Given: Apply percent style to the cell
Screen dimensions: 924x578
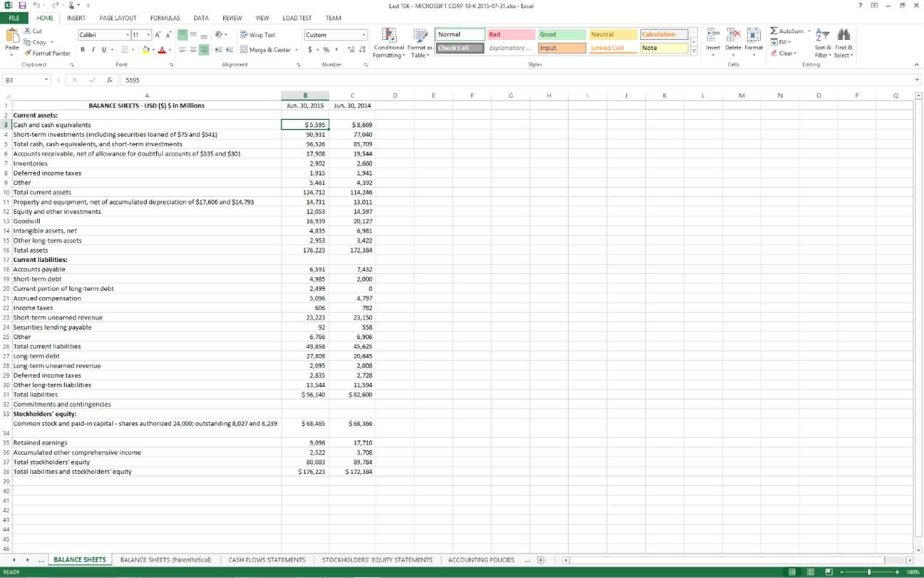Looking at the screenshot, I should click(327, 50).
